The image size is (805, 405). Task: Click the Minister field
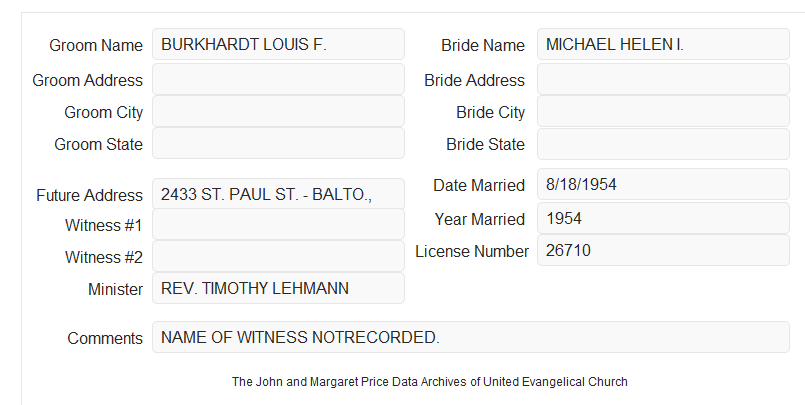[278, 288]
